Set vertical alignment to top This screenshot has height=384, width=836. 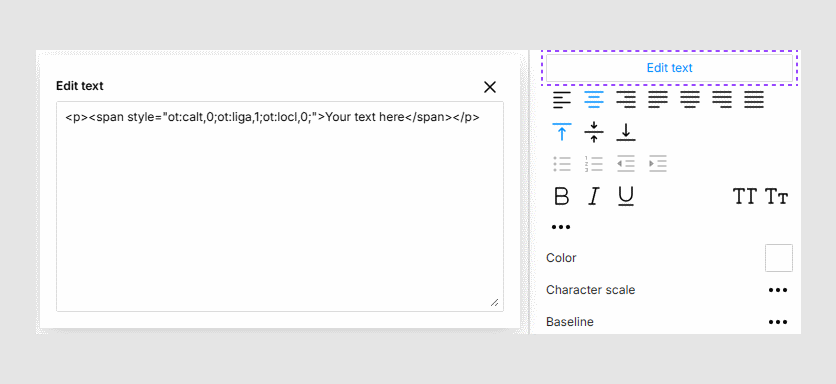point(561,132)
